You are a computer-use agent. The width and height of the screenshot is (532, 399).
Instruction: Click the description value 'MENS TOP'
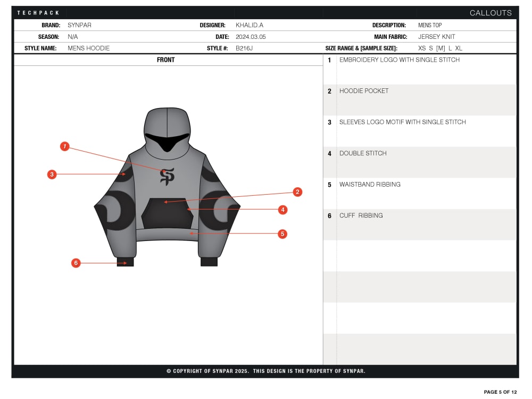pyautogui.click(x=430, y=25)
